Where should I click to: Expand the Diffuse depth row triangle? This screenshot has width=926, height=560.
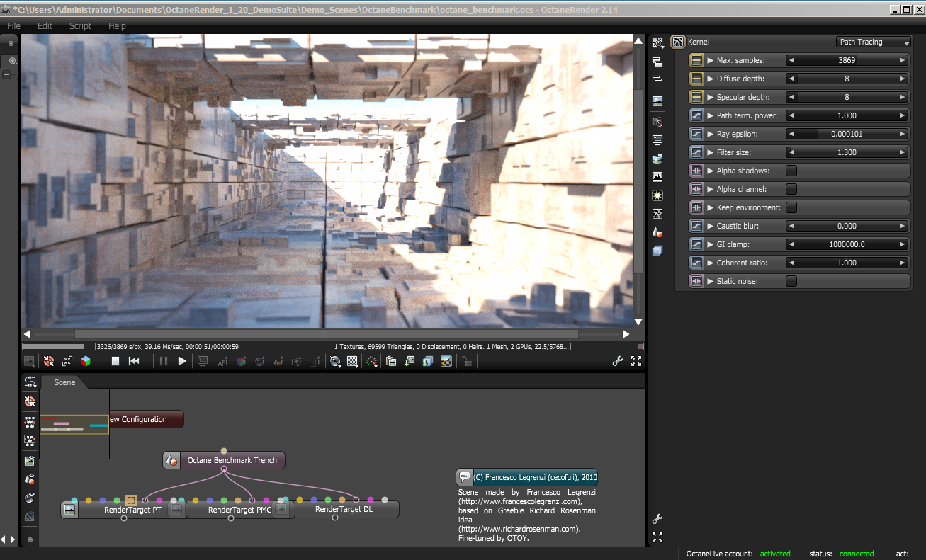710,79
